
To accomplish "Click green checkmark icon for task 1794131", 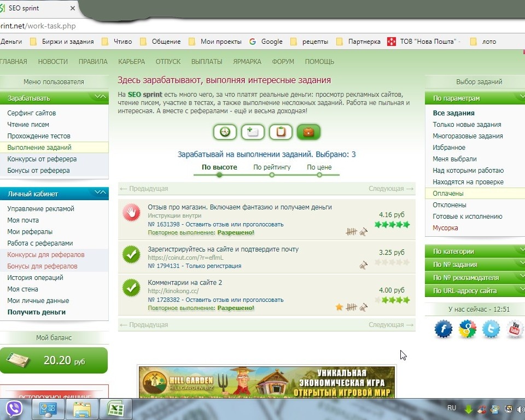I will tap(132, 254).
